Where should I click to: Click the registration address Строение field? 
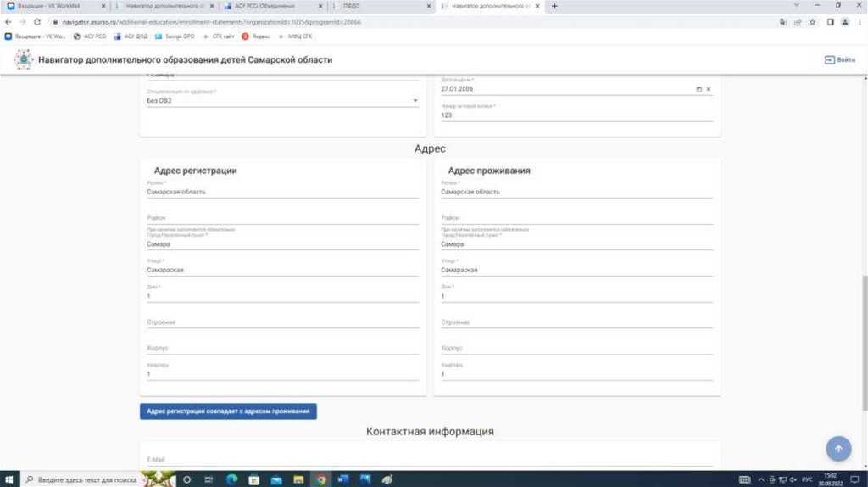(282, 322)
